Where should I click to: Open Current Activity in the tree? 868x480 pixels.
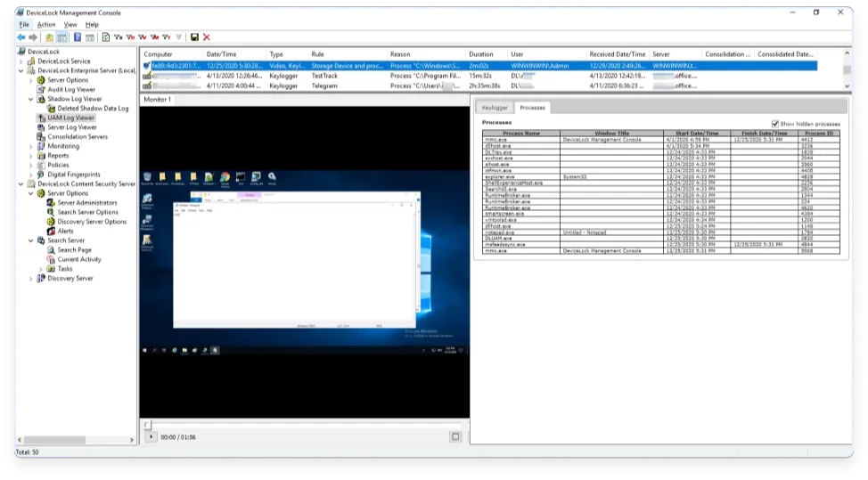(x=79, y=259)
